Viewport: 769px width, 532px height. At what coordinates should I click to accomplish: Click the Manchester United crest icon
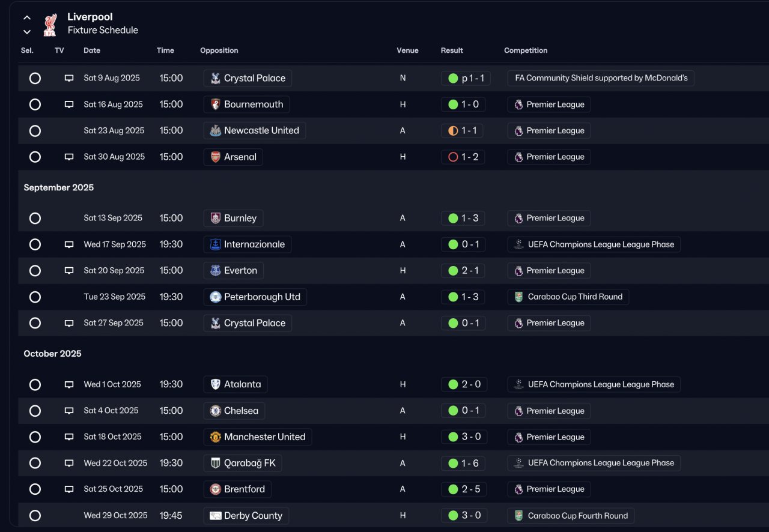tap(216, 437)
